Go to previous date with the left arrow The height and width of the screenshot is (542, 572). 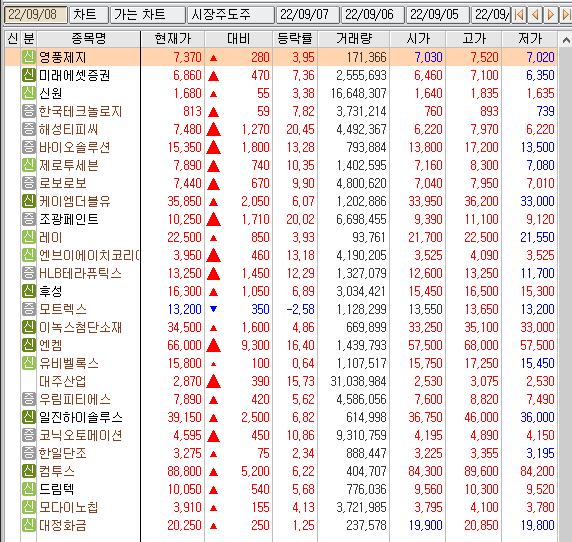pyautogui.click(x=535, y=15)
